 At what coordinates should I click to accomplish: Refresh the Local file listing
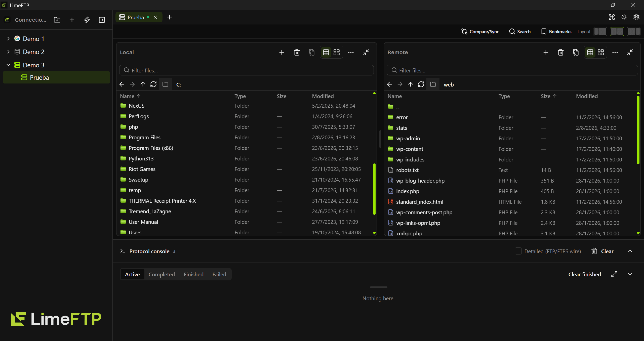(x=153, y=84)
